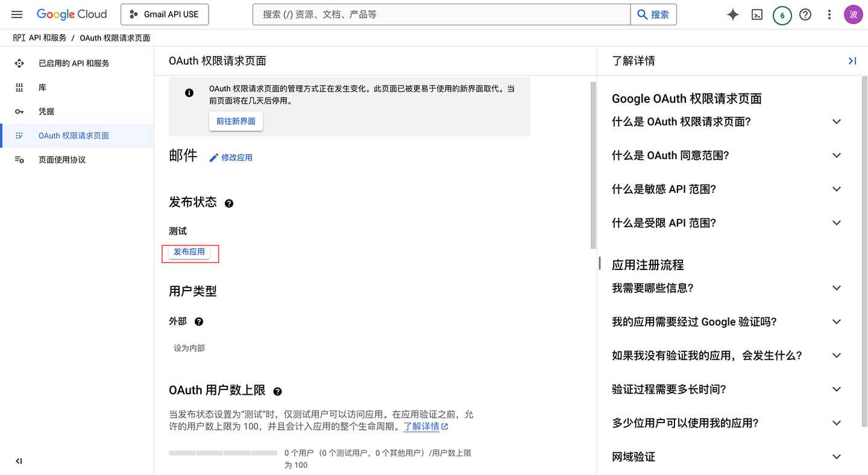The height and width of the screenshot is (475, 868).
Task: Click 修改应用 edit link
Action: [231, 157]
